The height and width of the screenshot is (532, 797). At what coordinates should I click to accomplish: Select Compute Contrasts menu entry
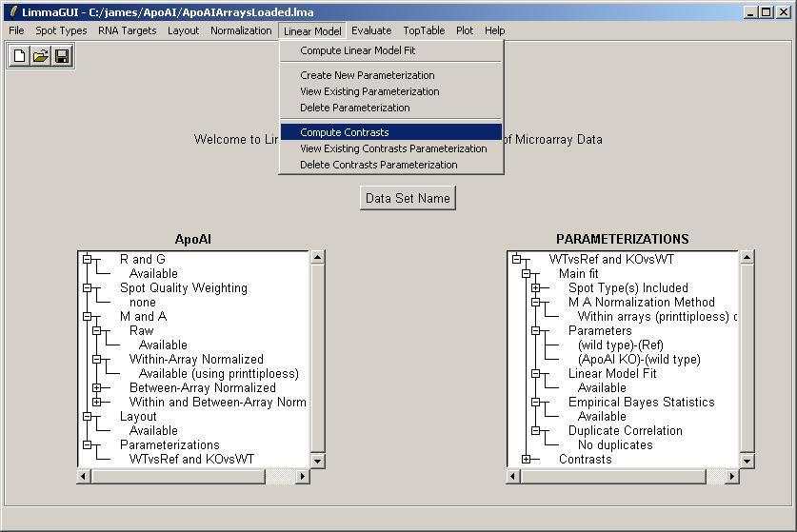tap(344, 132)
